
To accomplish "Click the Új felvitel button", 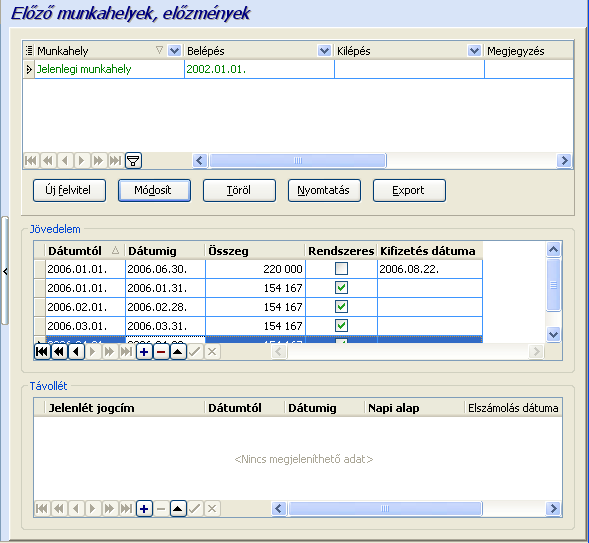I will click(x=69, y=190).
